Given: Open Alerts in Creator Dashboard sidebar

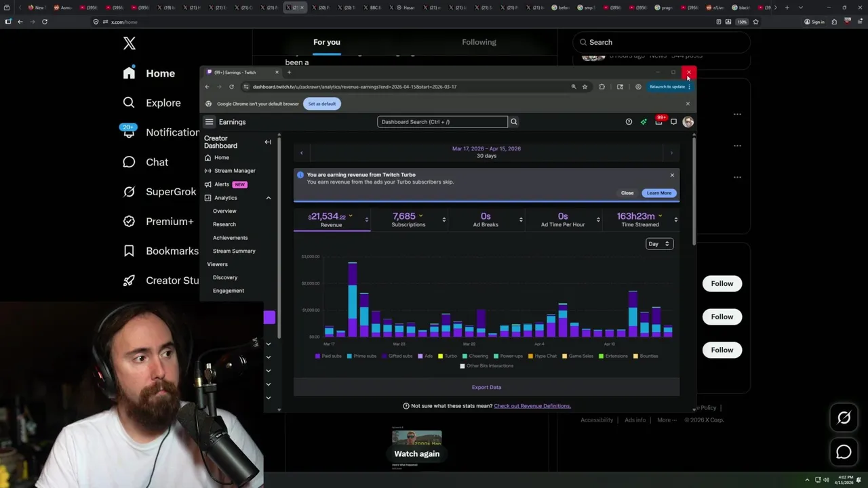Looking at the screenshot, I should coord(226,184).
